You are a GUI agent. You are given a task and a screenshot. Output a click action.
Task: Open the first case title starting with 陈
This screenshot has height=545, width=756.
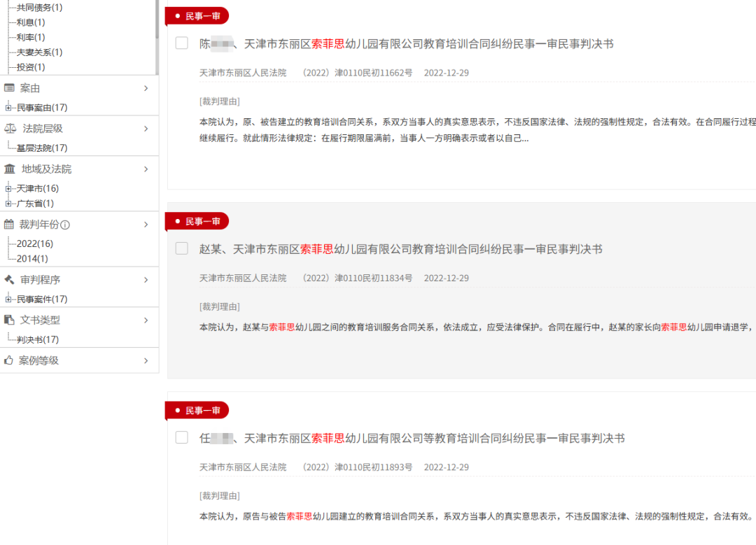407,44
